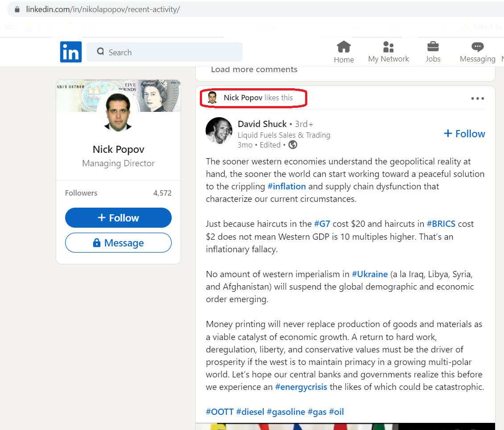The width and height of the screenshot is (504, 430).
Task: Open the Messaging speech bubble icon
Action: click(477, 47)
